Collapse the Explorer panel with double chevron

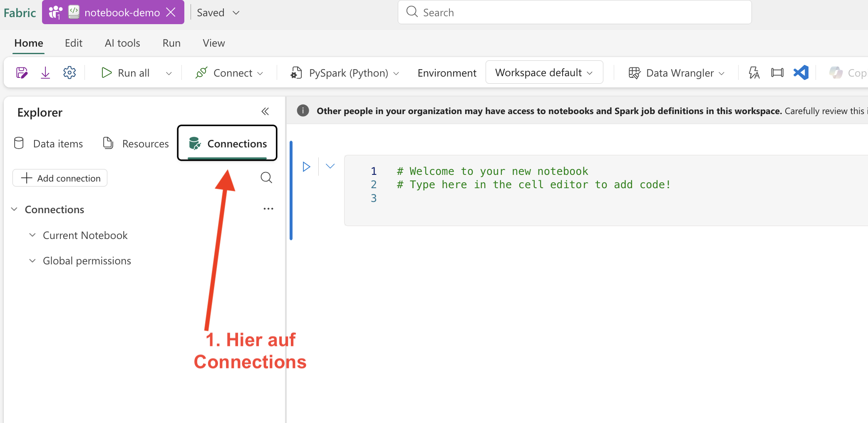(265, 112)
